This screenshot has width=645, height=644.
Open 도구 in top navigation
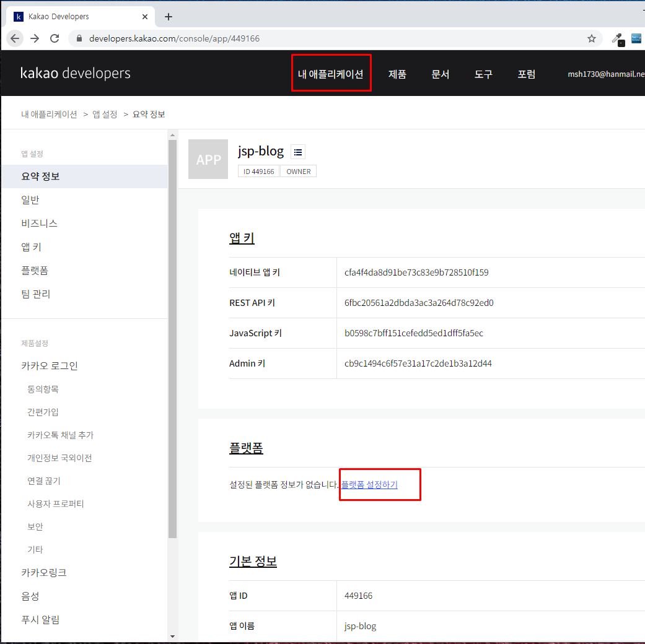(483, 74)
